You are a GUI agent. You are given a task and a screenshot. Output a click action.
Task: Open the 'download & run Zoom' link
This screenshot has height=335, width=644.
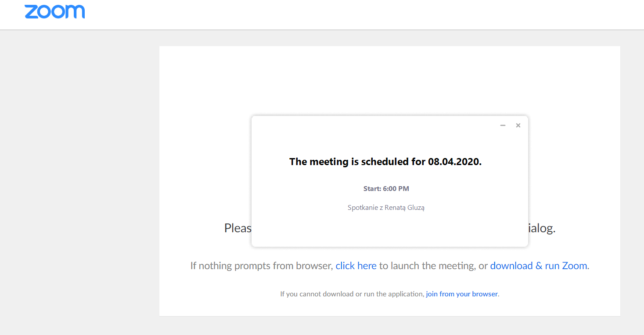539,266
